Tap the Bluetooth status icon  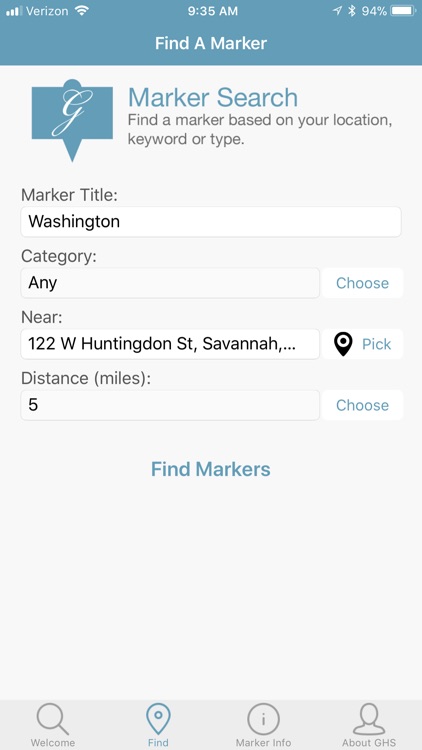click(352, 11)
